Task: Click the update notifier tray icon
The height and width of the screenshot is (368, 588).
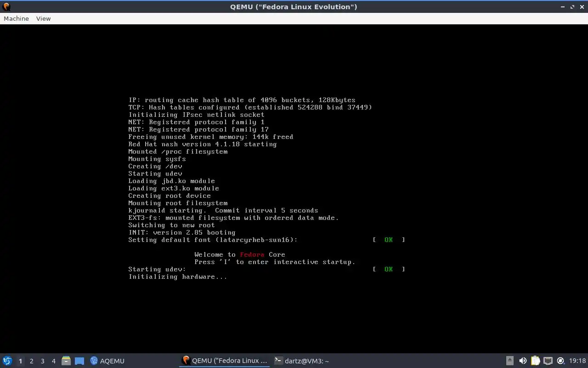Action: pyautogui.click(x=560, y=361)
